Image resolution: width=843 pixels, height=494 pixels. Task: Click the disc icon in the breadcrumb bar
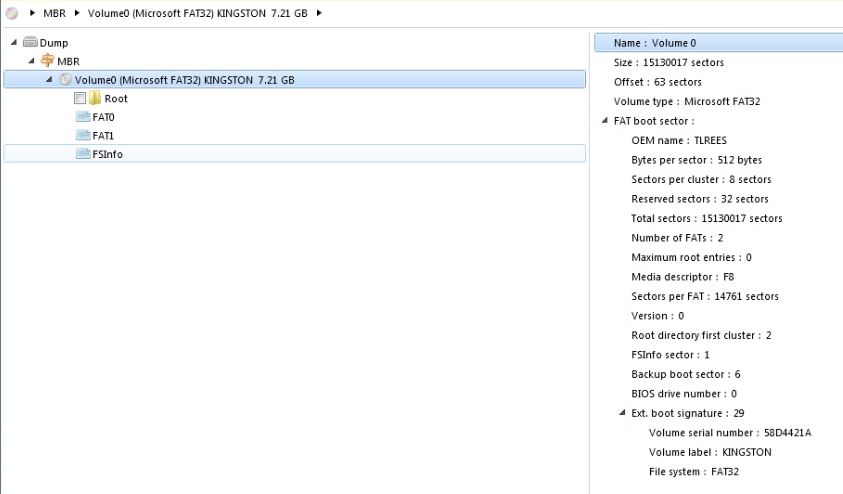pyautogui.click(x=12, y=13)
